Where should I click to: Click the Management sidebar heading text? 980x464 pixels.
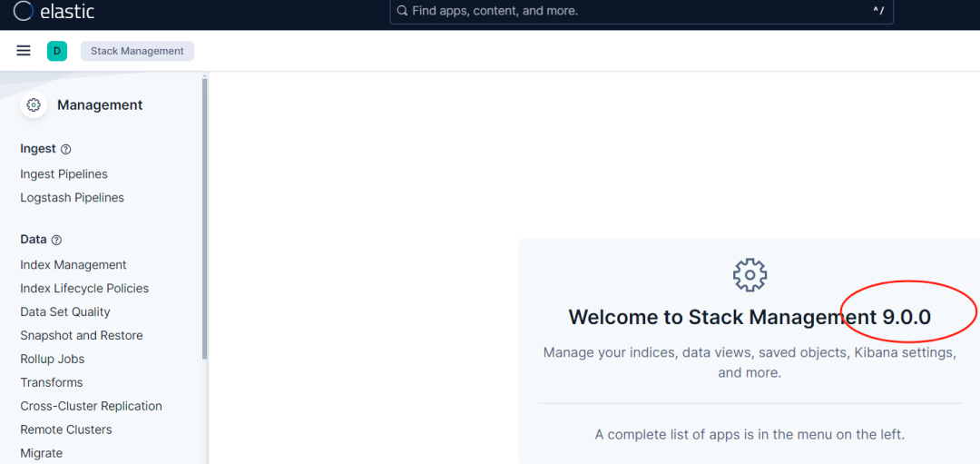pos(100,105)
